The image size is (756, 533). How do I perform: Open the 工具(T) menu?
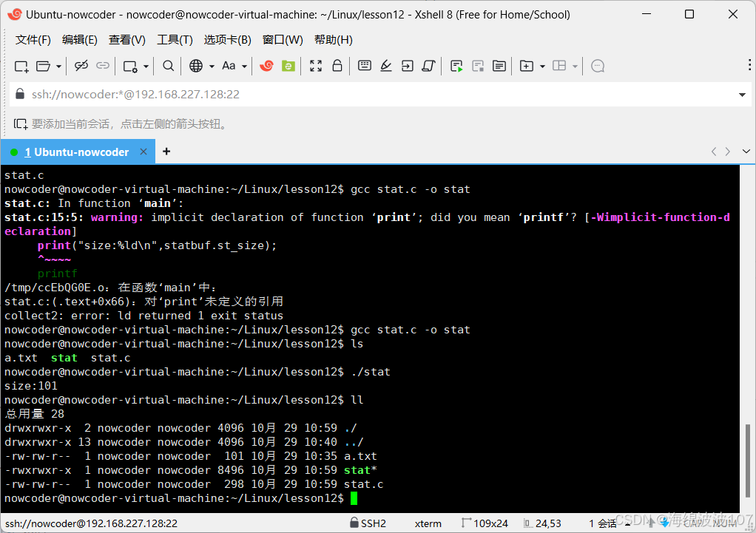175,39
